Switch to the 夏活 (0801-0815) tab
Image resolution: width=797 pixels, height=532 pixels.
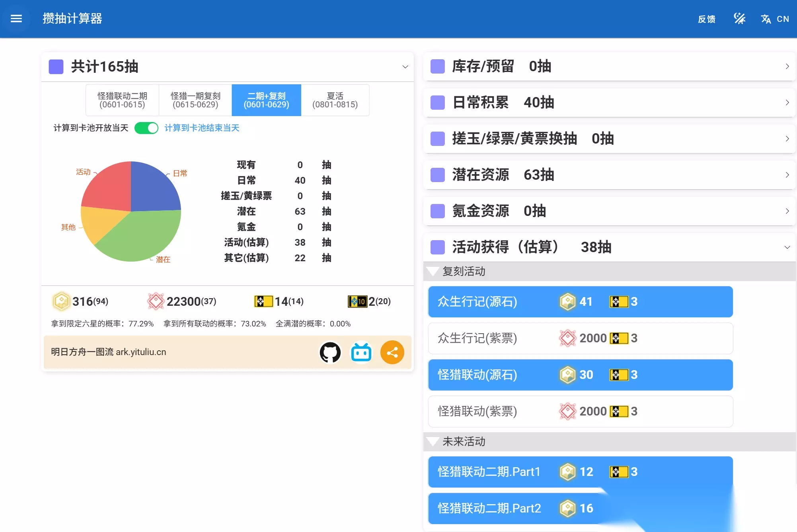(335, 100)
